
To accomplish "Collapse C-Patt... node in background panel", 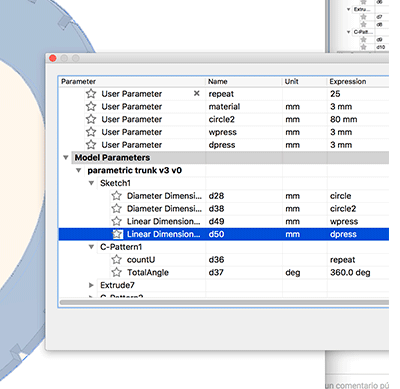I will click(349, 32).
